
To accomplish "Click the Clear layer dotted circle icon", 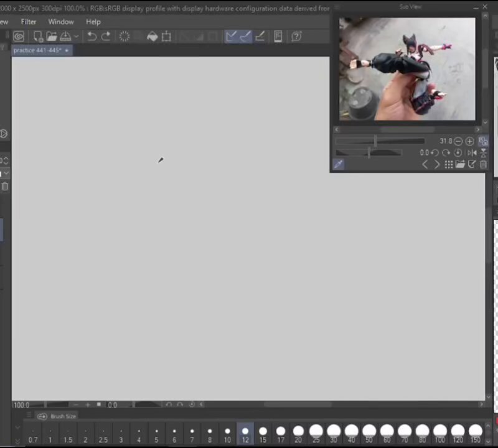I will [x=124, y=36].
